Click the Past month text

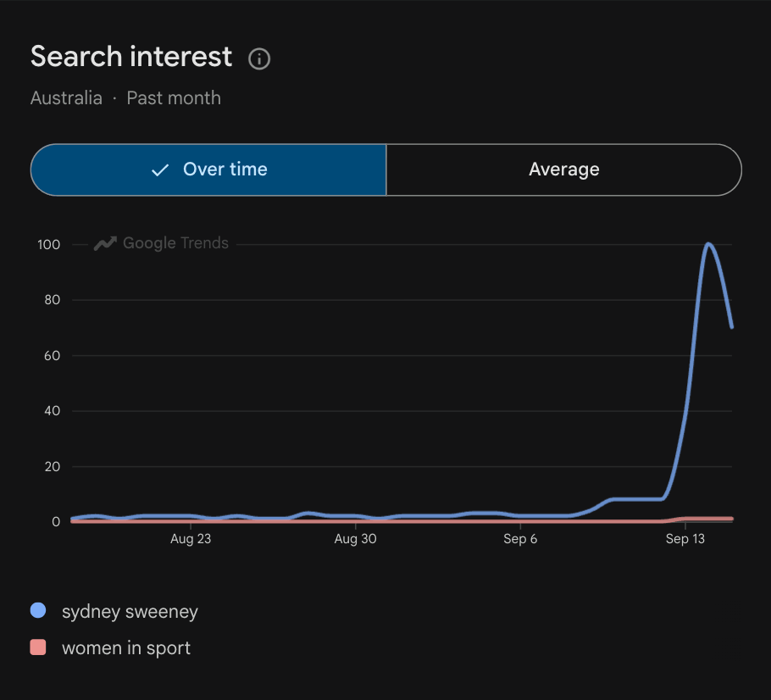[174, 98]
